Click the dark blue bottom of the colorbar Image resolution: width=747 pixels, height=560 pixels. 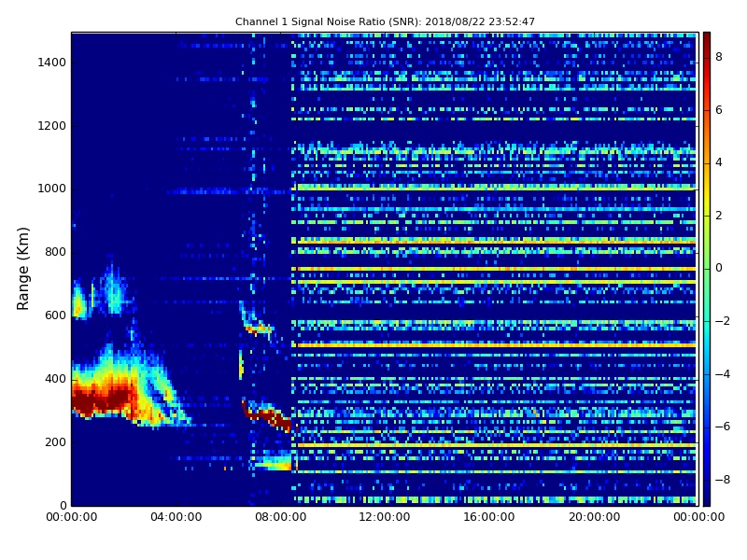coord(707,496)
